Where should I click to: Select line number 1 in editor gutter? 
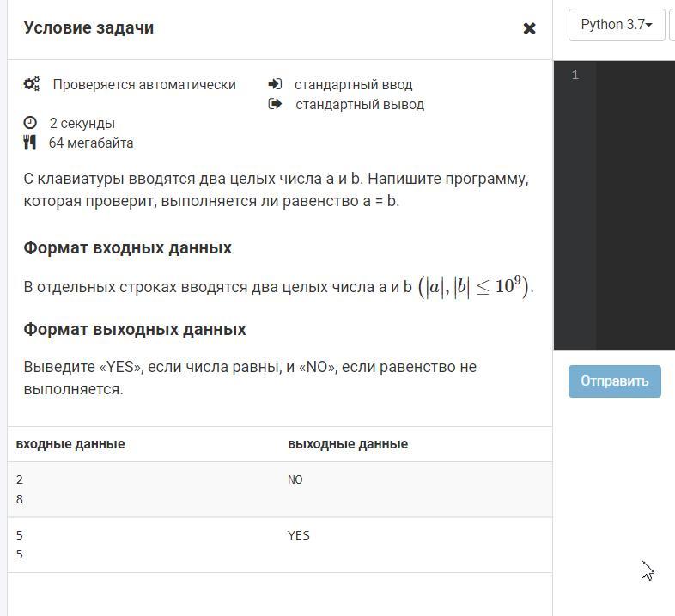[x=575, y=76]
